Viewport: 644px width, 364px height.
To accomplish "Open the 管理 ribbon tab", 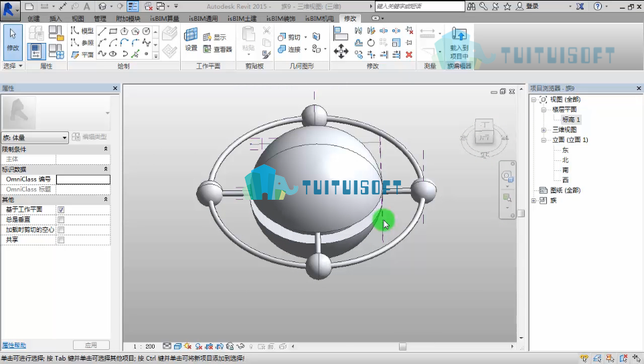I will pyautogui.click(x=100, y=19).
